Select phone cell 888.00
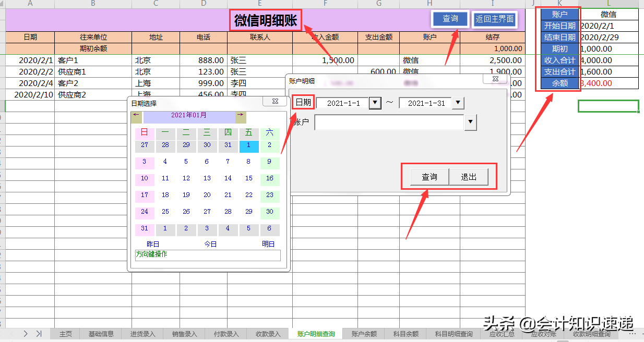Image resolution: width=644 pixels, height=342 pixels. [204, 60]
